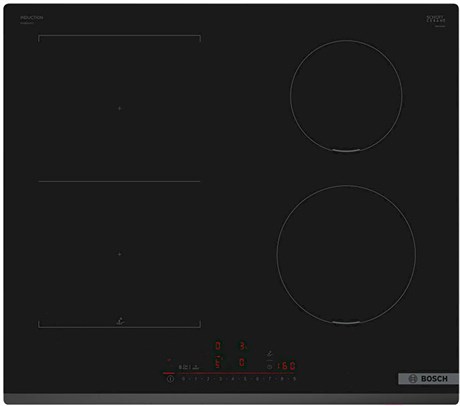Tap the timer clock icon
Viewport: 460px width, 406px height.
(x=270, y=367)
